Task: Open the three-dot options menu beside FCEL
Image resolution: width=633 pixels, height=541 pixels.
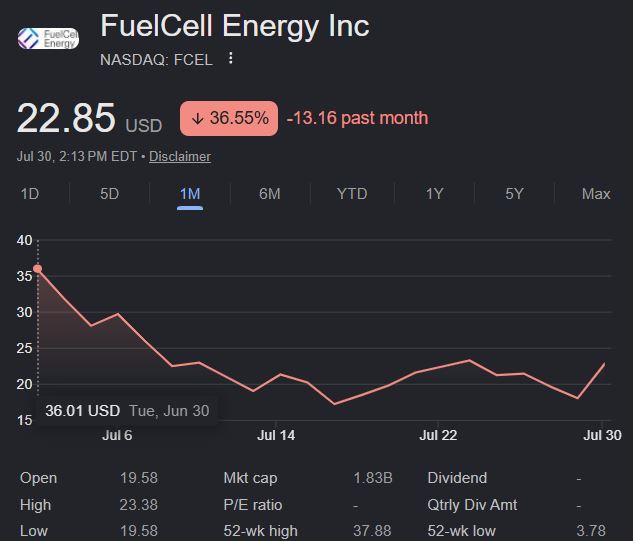Action: 231,58
